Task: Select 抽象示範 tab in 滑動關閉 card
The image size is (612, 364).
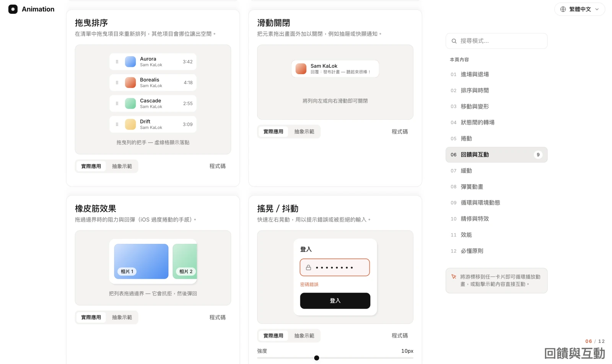Action: (x=304, y=132)
